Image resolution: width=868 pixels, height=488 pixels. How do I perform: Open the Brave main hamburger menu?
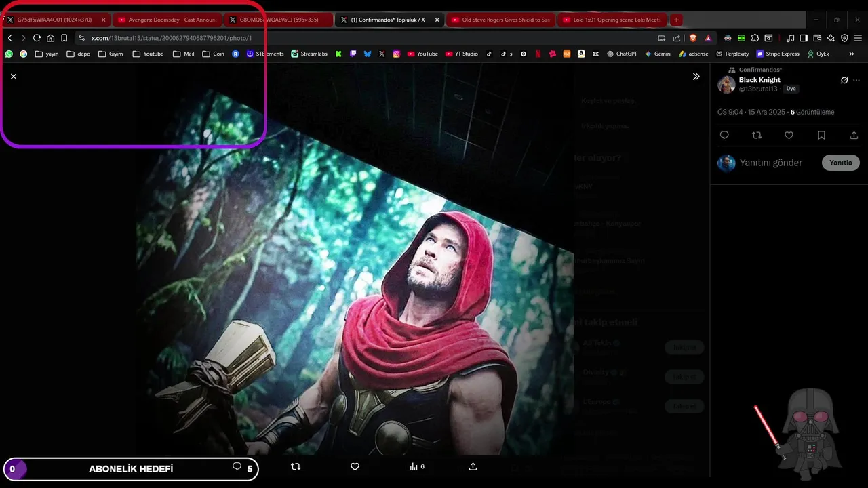859,38
